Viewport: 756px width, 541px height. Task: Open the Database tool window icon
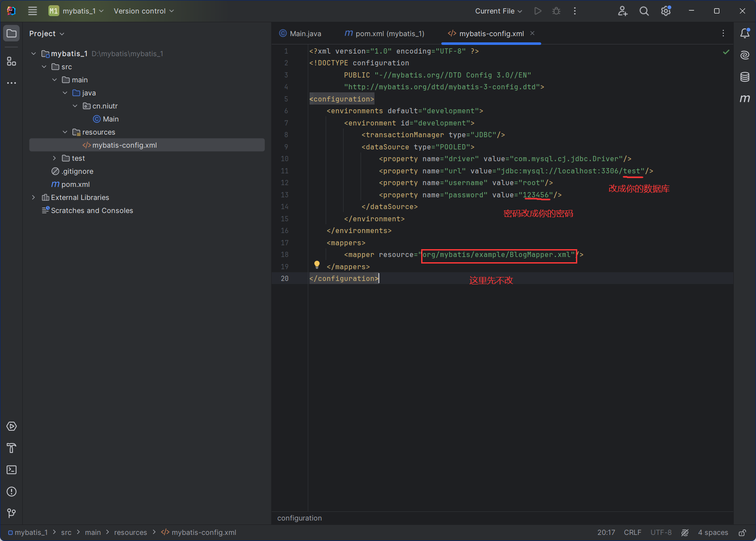click(745, 77)
